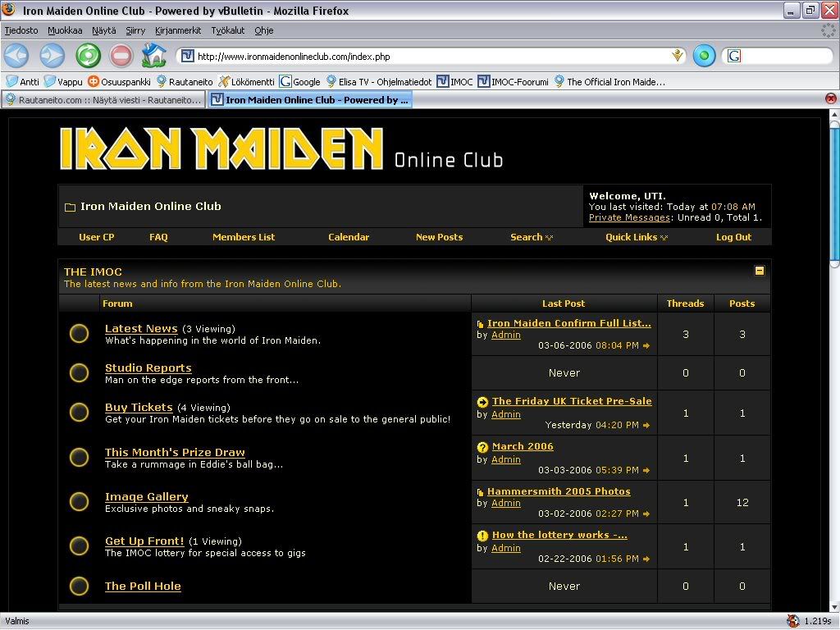
Task: Click the extension icon in the status bar
Action: (793, 621)
